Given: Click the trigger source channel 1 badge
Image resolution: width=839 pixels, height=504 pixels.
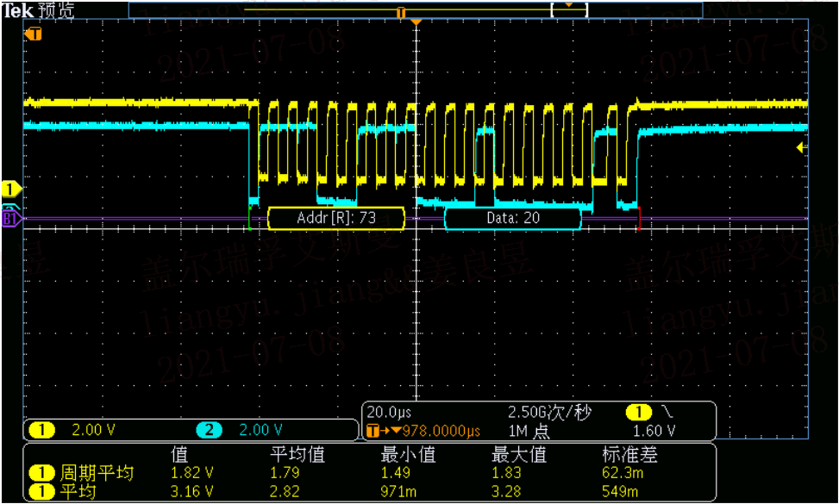Looking at the screenshot, I should (639, 412).
